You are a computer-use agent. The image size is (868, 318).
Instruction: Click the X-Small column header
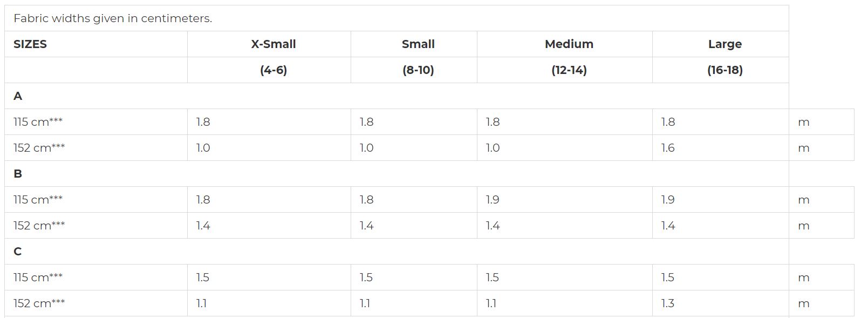273,44
